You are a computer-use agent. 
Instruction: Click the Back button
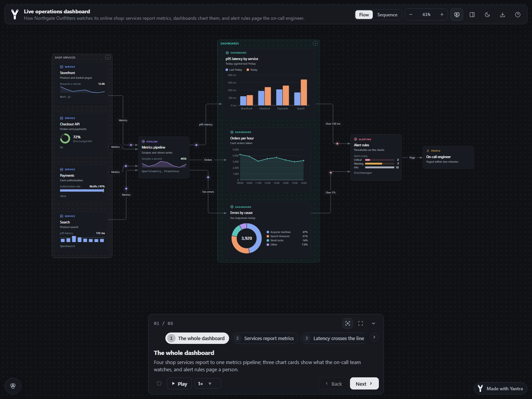(333, 383)
